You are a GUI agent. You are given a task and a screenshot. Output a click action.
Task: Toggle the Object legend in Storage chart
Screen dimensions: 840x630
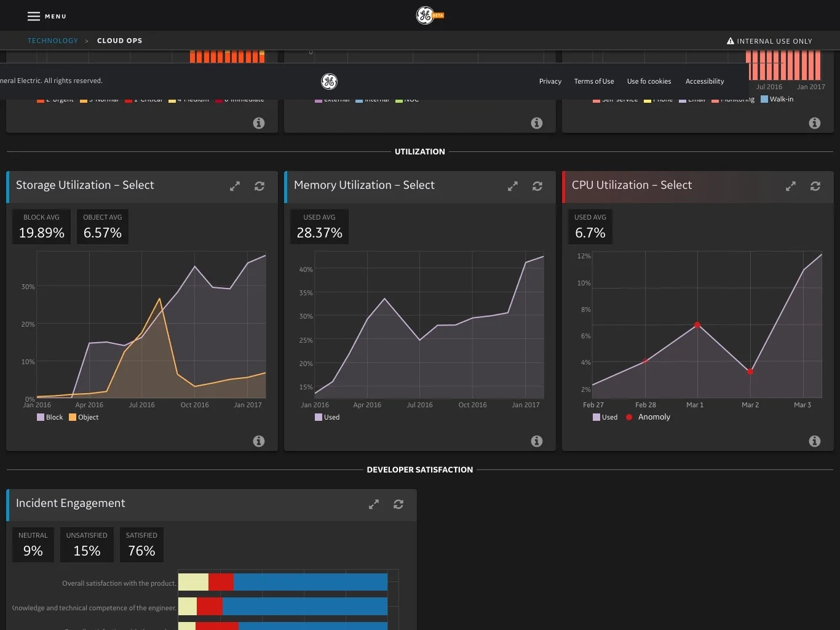coord(84,417)
